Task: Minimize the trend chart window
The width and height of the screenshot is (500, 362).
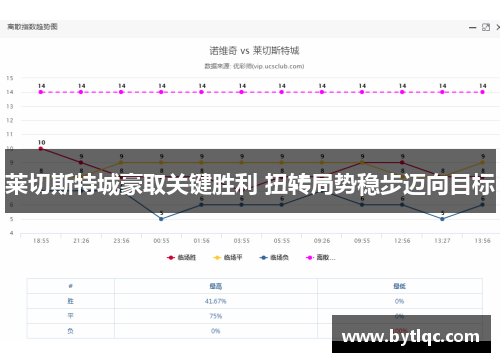Action: (x=472, y=27)
